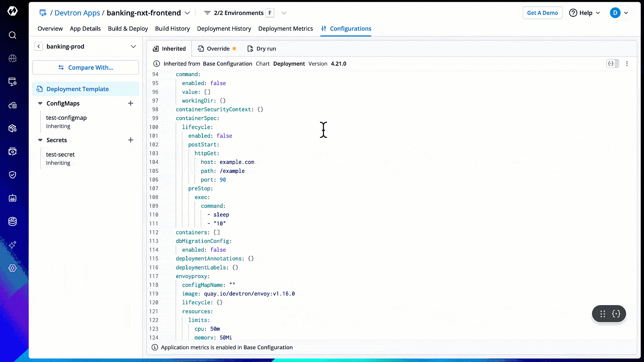Collapse the Secrets section
644x362 pixels.
[40, 140]
